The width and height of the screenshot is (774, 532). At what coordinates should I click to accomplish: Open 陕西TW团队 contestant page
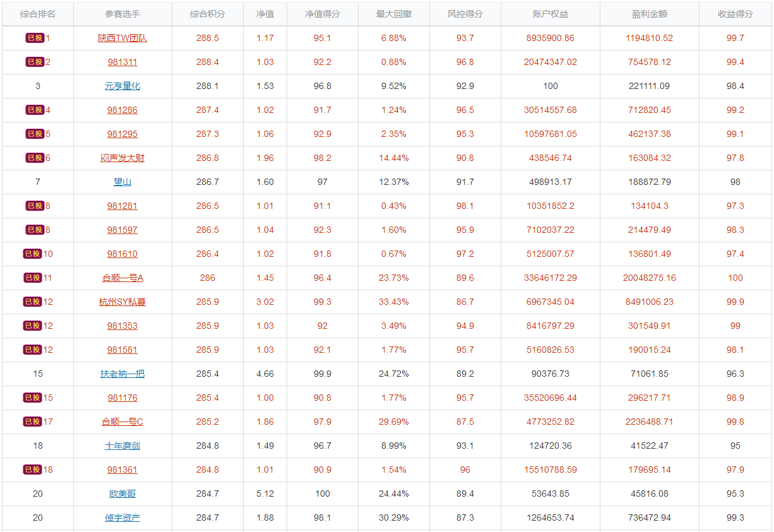coord(122,38)
